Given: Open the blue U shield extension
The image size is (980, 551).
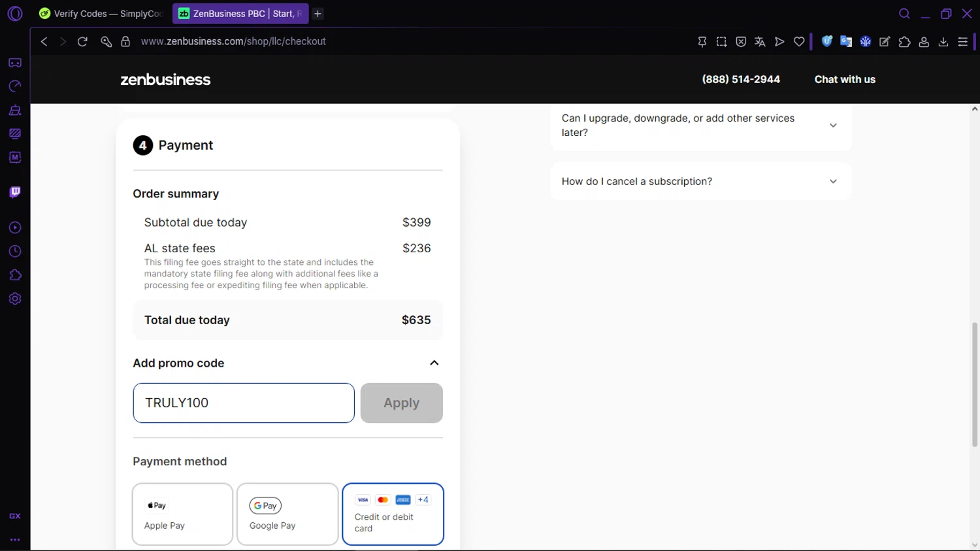Looking at the screenshot, I should coord(826,41).
